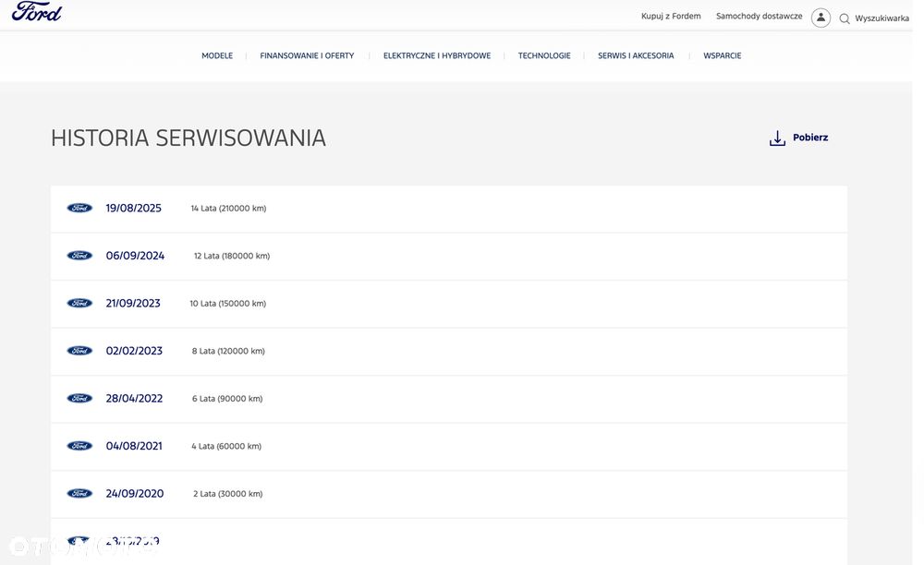Select service date 06/09/2024
The image size is (924, 565).
[x=135, y=256]
